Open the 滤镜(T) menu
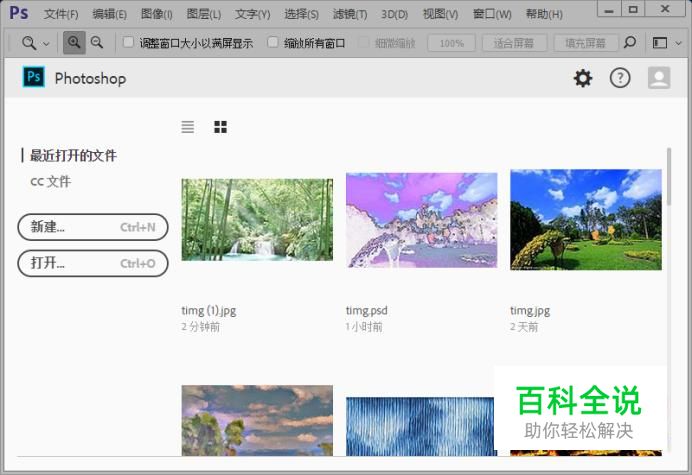This screenshot has height=475, width=692. [x=350, y=14]
